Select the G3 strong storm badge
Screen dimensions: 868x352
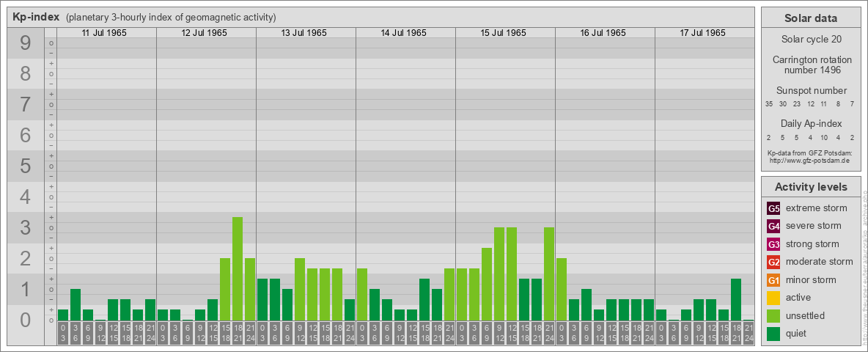click(x=773, y=244)
